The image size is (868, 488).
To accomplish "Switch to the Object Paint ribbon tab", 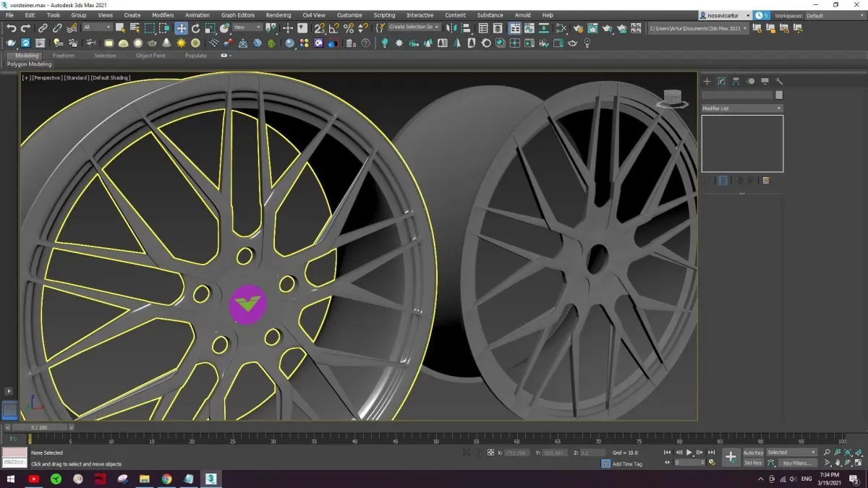I will [150, 55].
